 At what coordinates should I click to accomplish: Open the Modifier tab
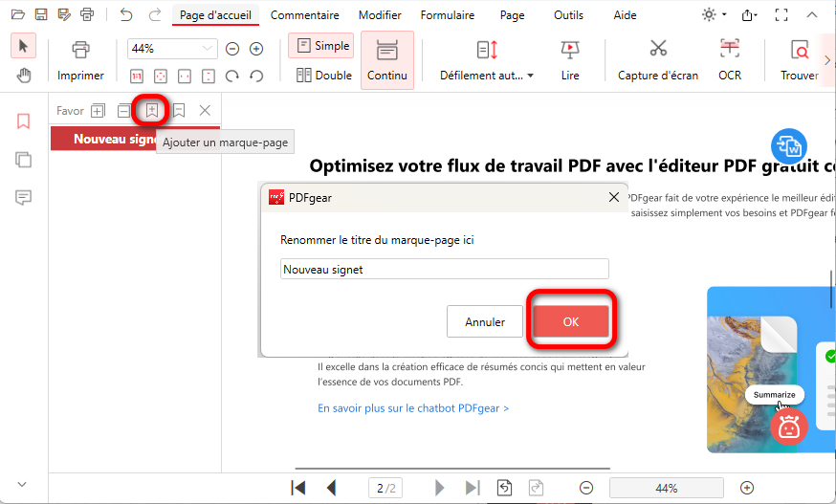[x=380, y=15]
